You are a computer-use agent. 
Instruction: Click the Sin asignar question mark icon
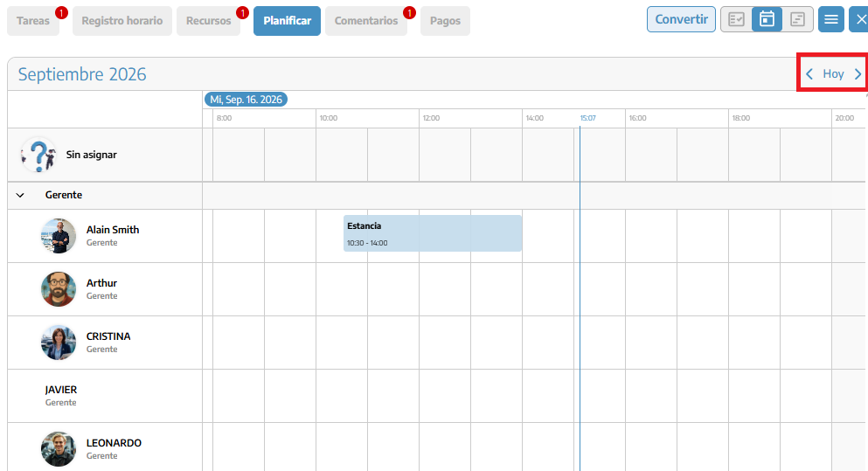tap(38, 155)
